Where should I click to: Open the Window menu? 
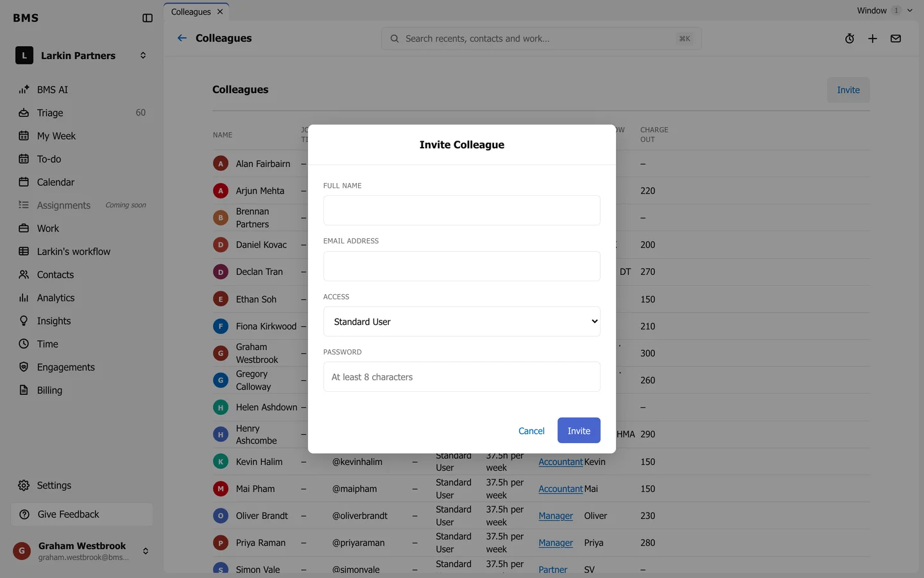(884, 10)
